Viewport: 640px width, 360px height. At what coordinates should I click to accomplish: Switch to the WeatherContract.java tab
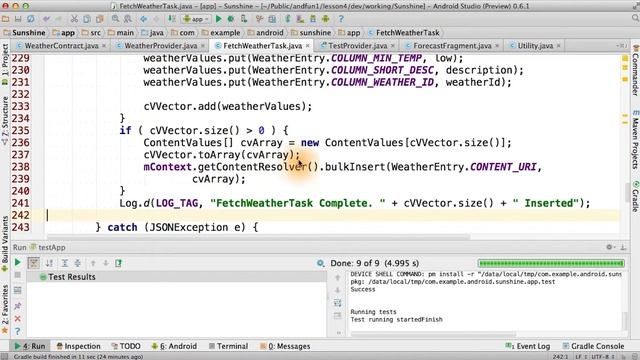[61, 46]
